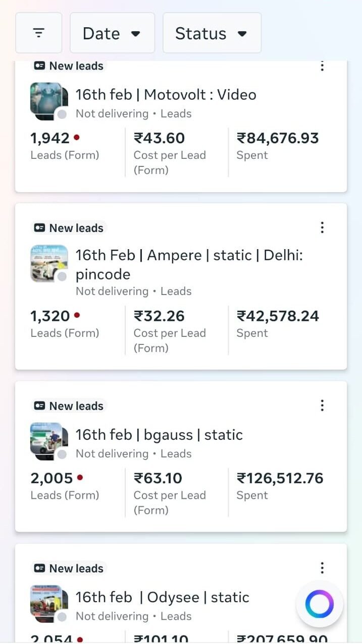Open three-dot menu for Motovolt campaign

click(x=322, y=66)
